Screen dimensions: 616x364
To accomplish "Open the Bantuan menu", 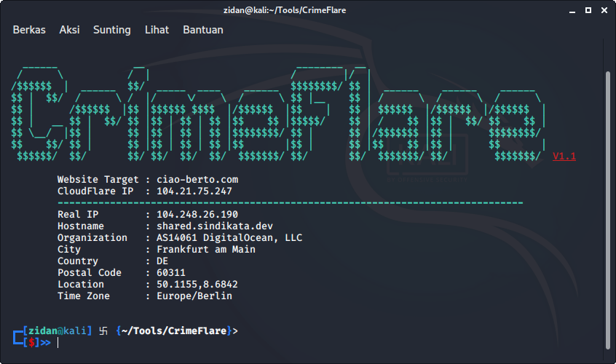I will pos(203,30).
